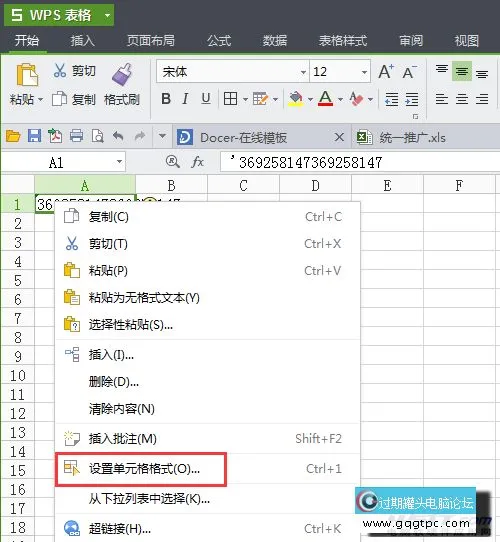Open the 数据 ribbon tab

click(275, 40)
